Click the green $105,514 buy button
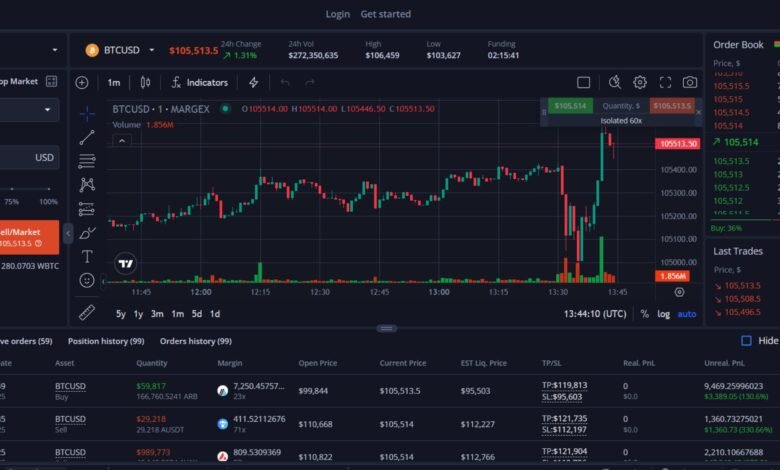 click(x=570, y=105)
